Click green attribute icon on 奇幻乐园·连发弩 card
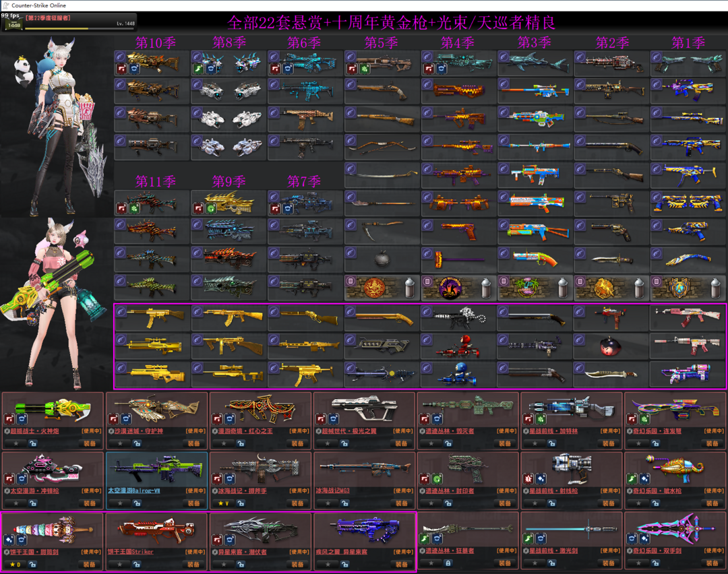This screenshot has width=728, height=574. (x=644, y=419)
